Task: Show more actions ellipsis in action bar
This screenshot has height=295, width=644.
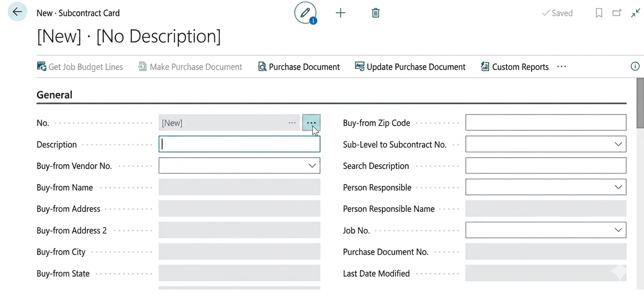Action: (562, 67)
